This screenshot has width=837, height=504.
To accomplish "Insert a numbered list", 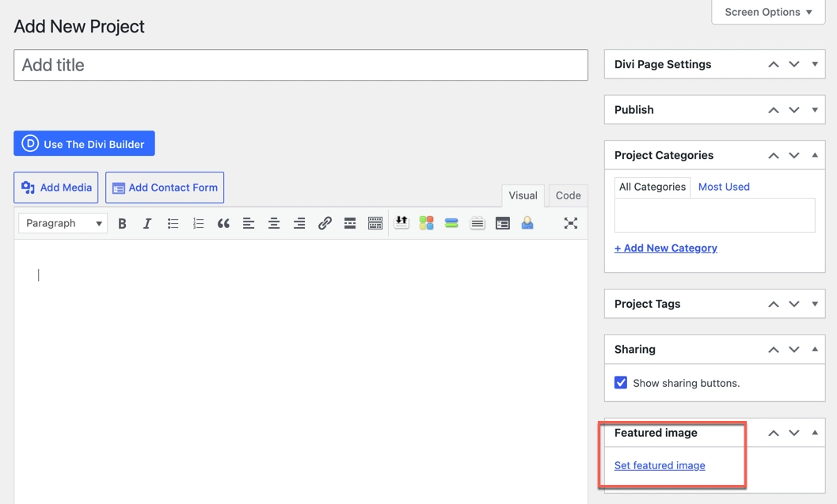I will (x=198, y=223).
